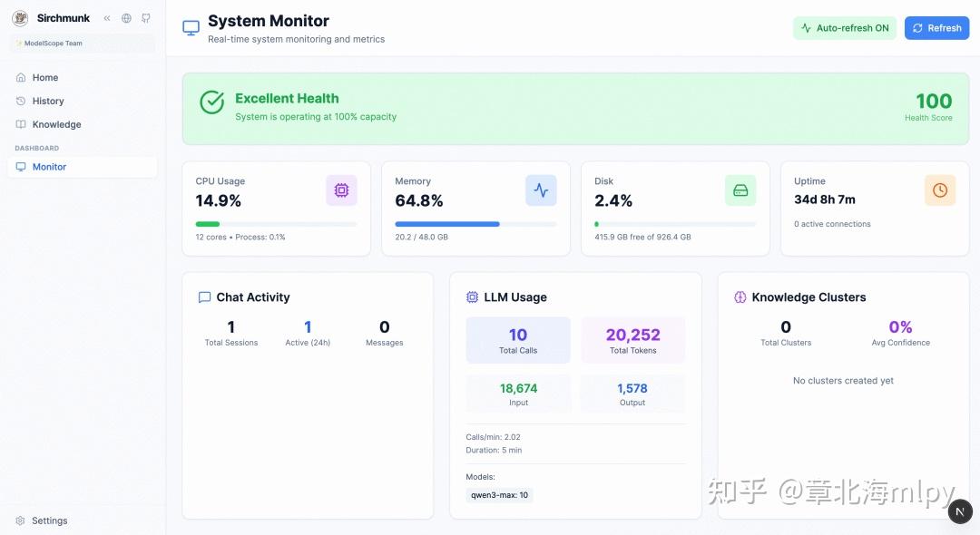The width and height of the screenshot is (980, 535).
Task: Click the qwen3-max: 10 model tag
Action: point(499,495)
